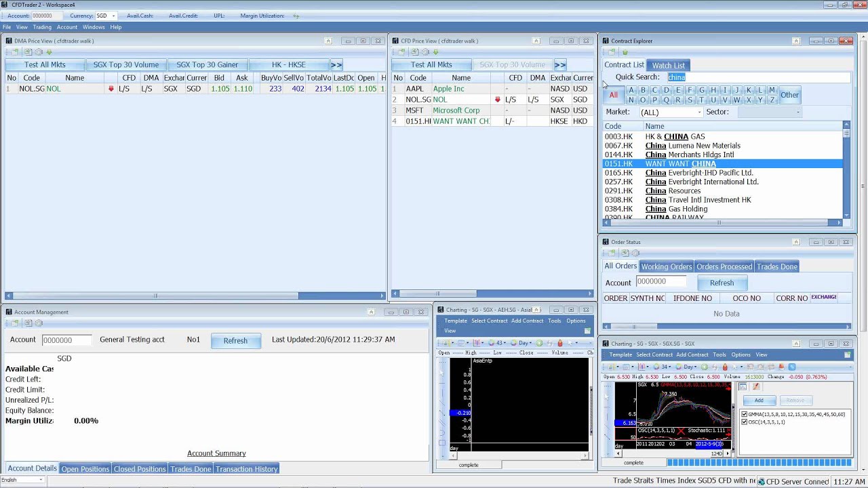The height and width of the screenshot is (488, 868).
Task: Click green arrow icon in DMA Price View toolbar
Action: tap(49, 52)
